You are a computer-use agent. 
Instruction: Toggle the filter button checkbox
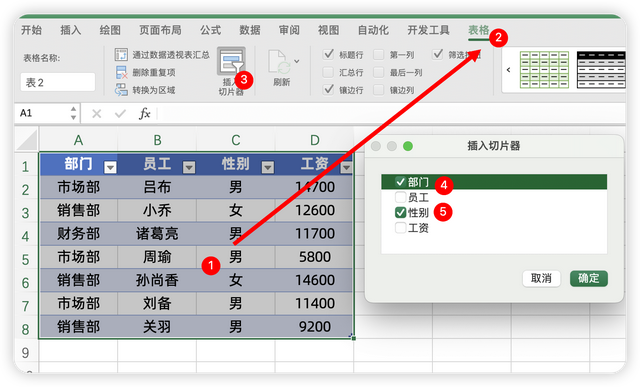(x=438, y=54)
